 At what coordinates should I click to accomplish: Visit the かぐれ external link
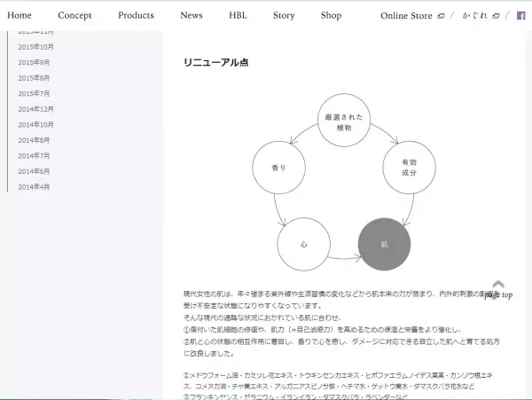point(474,16)
